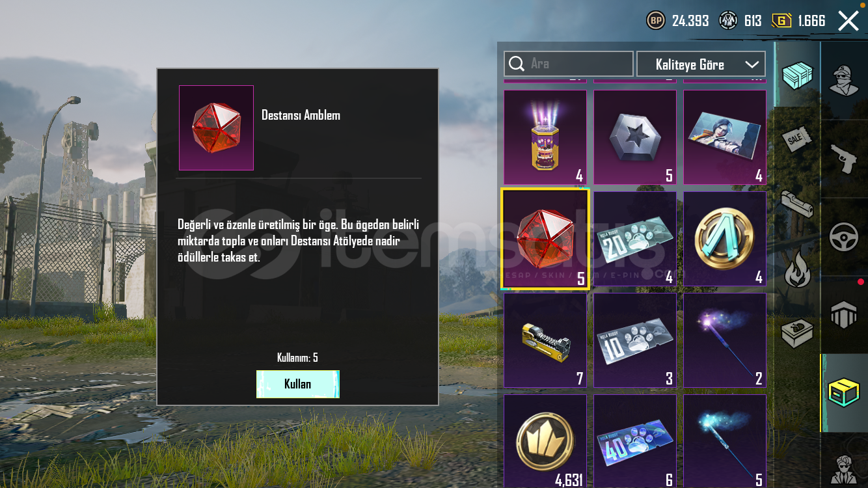Viewport: 868px width, 488px height.
Task: Click the BP currency coin icon
Action: click(656, 21)
